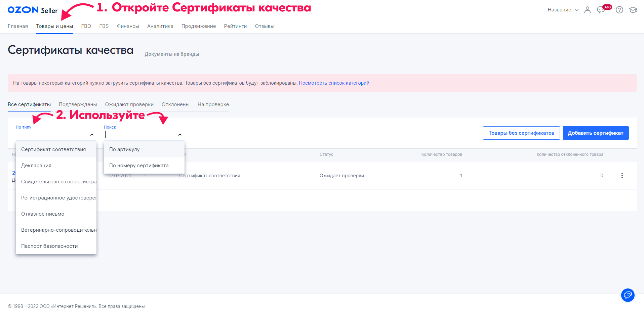Expand the 'Название' account dropdown
This screenshot has width=644, height=316.
point(563,10)
